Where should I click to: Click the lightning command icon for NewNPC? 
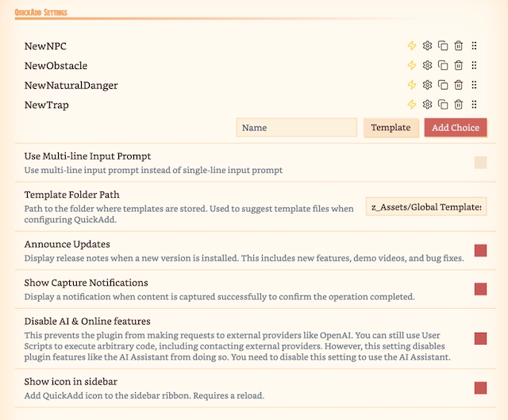pyautogui.click(x=412, y=46)
